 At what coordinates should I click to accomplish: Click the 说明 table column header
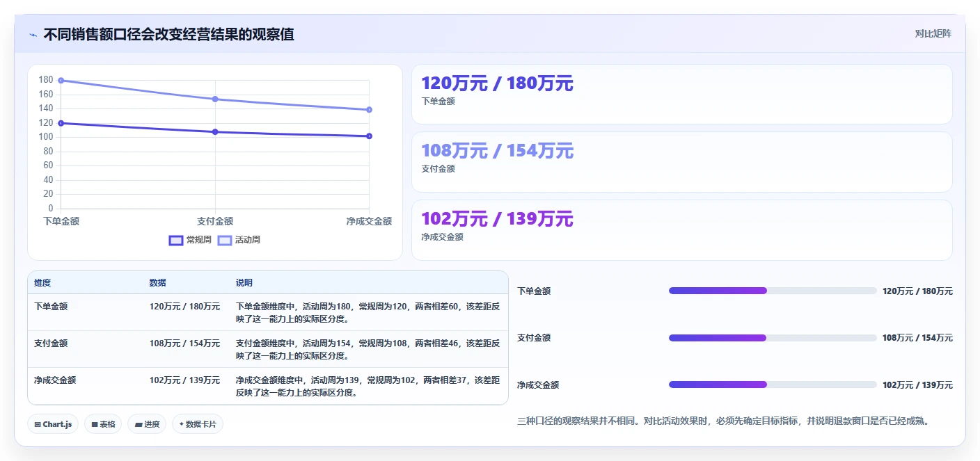click(244, 283)
